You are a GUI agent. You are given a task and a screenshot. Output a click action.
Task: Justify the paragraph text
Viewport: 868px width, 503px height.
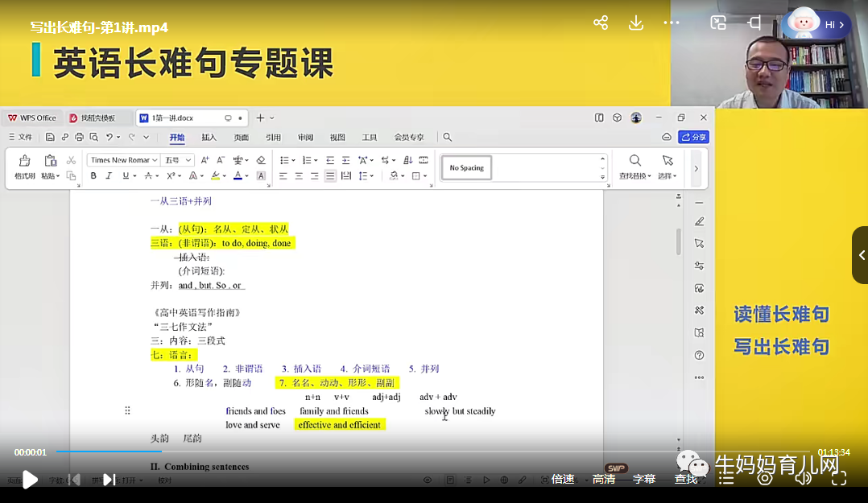pos(330,176)
